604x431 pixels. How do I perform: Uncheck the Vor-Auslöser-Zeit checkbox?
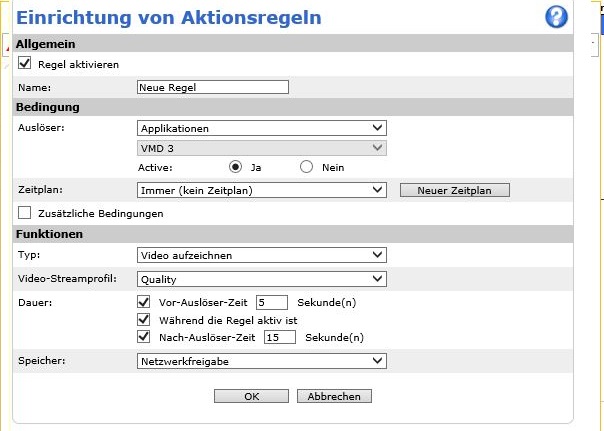click(143, 301)
